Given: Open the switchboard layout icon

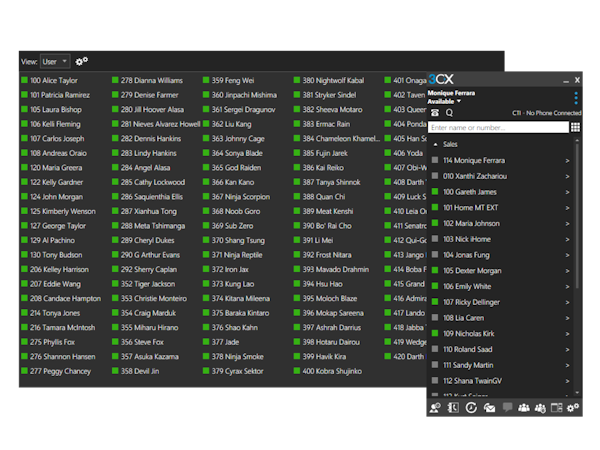Looking at the screenshot, I should (557, 408).
